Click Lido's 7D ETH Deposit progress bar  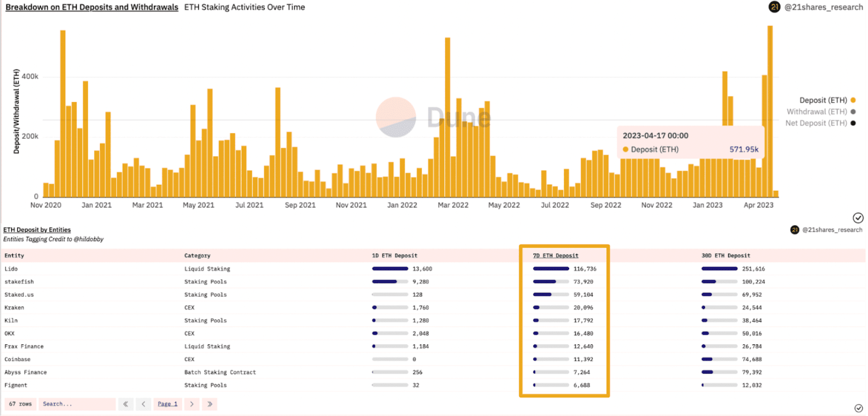point(551,269)
